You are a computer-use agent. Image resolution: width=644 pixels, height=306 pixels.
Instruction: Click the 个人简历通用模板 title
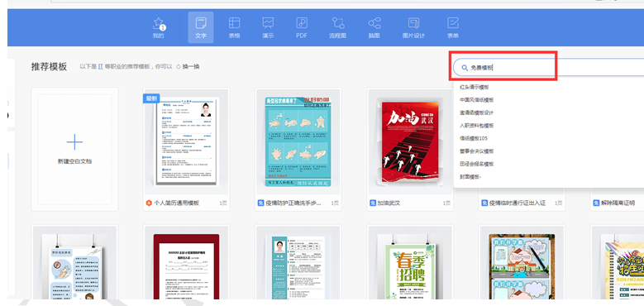[176, 203]
